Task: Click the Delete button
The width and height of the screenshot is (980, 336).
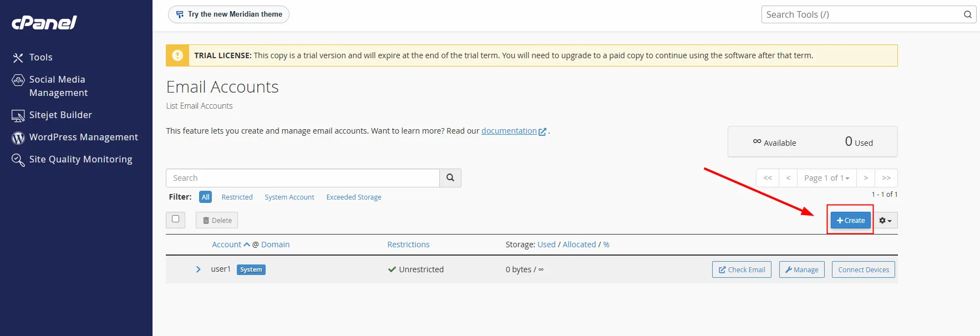Action: (x=217, y=220)
